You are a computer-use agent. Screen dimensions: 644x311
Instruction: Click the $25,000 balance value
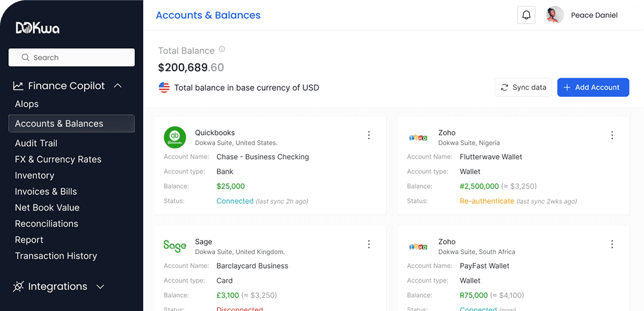pyautogui.click(x=230, y=186)
